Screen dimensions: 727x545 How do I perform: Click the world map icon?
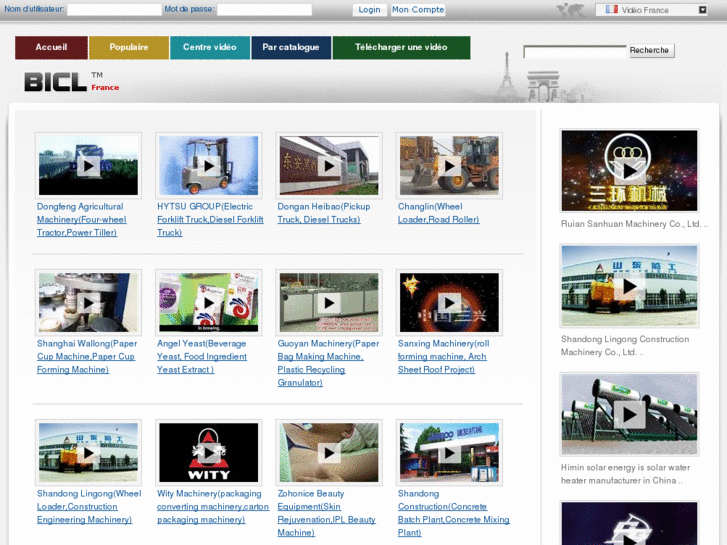pyautogui.click(x=570, y=10)
